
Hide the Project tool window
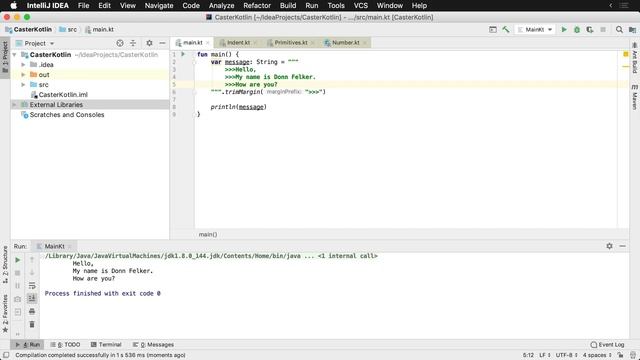[162, 43]
